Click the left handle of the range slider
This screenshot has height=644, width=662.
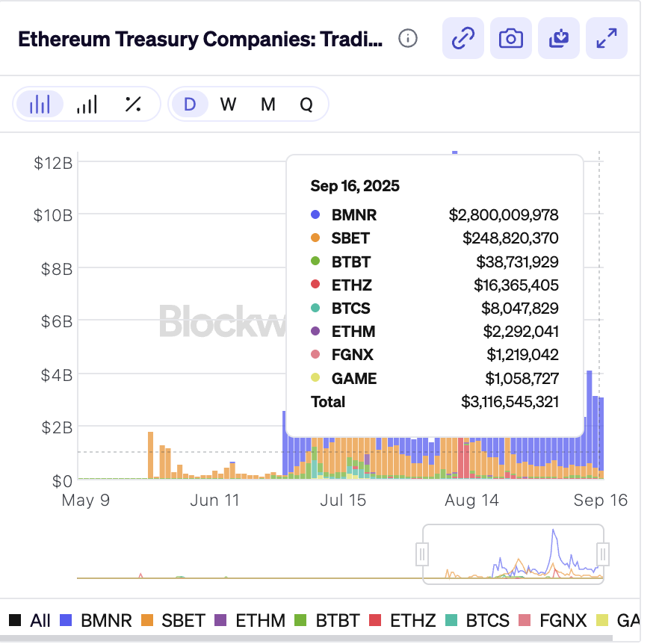[x=422, y=554]
